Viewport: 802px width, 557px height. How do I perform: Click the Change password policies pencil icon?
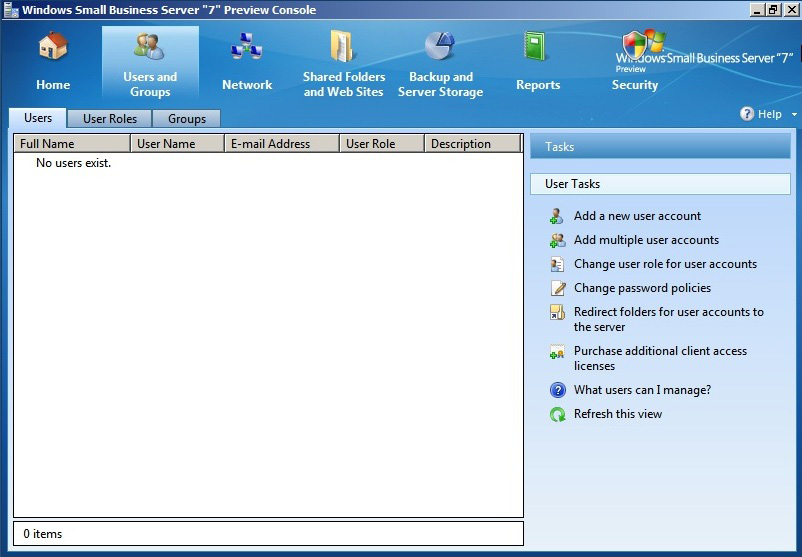pyautogui.click(x=558, y=288)
